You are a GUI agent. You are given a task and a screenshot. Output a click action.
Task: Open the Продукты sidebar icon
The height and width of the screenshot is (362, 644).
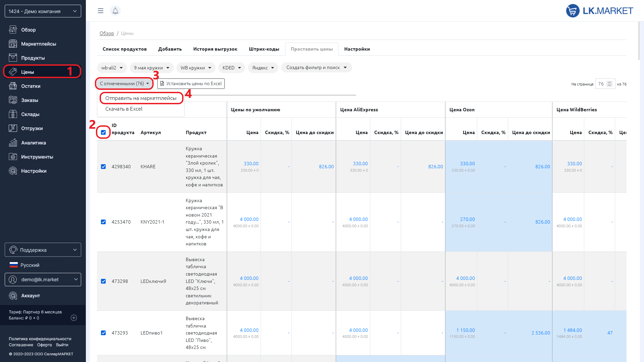(13, 58)
